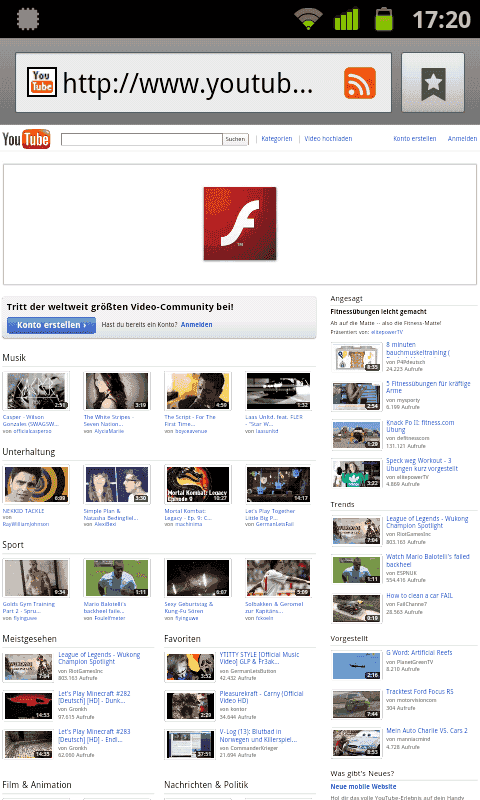Open the bookmarks star button
This screenshot has width=480, height=800.
(x=433, y=83)
